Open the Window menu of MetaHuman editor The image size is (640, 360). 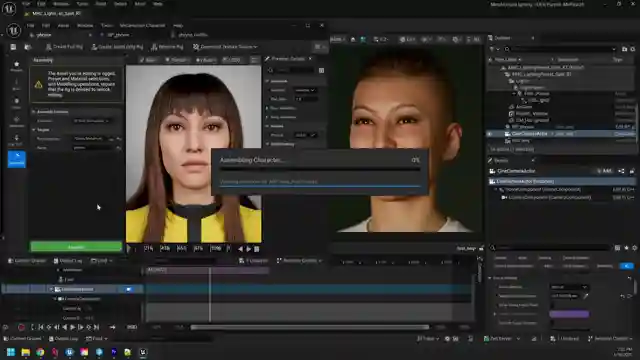click(x=85, y=25)
